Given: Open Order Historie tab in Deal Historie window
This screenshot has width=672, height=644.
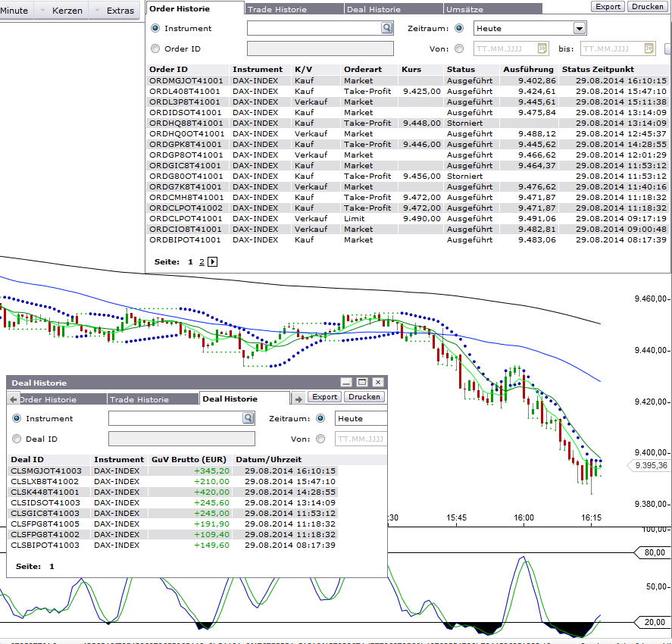Looking at the screenshot, I should [63, 399].
